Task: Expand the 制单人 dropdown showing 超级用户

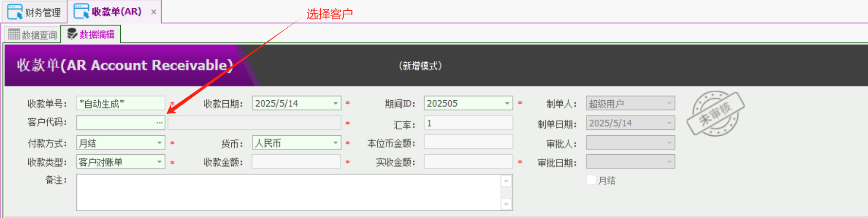Action: click(x=669, y=103)
